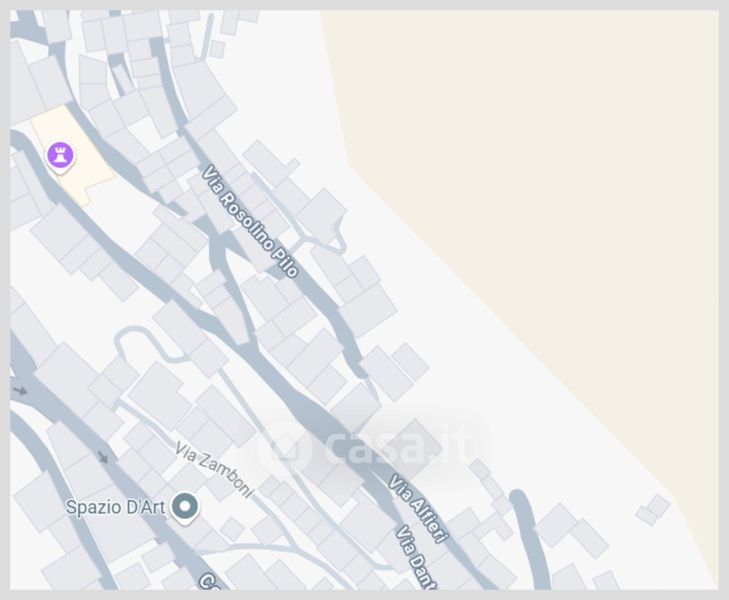Select the Via Zamboni street name
Image resolution: width=729 pixels, height=600 pixels.
tap(214, 469)
